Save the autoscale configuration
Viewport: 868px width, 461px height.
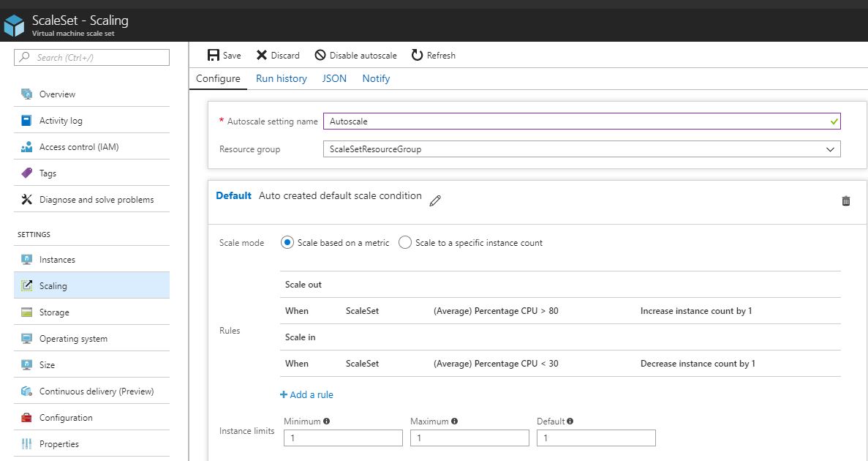[224, 55]
